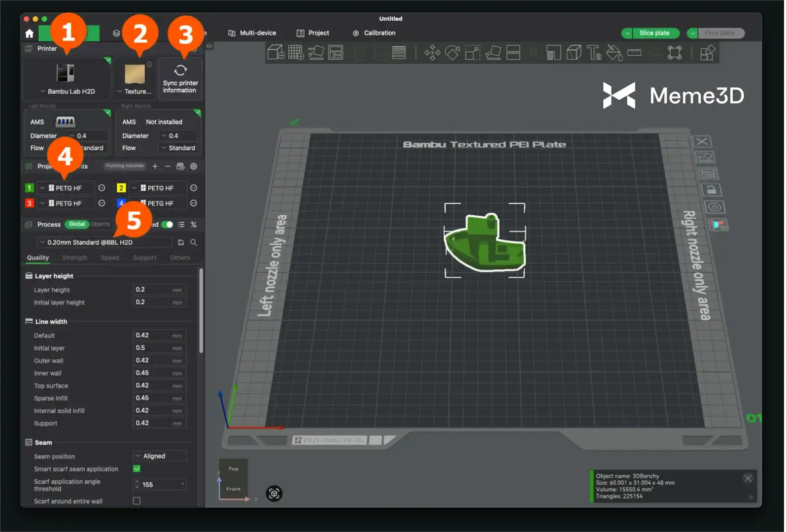The image size is (786, 532).
Task: Click the Flushing volumes button
Action: (x=125, y=166)
